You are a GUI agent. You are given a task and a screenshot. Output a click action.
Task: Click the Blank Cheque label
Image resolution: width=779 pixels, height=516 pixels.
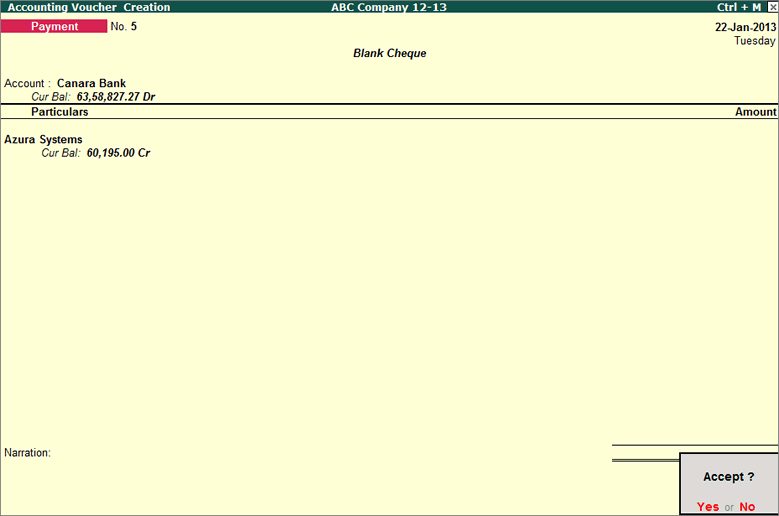pyautogui.click(x=390, y=53)
